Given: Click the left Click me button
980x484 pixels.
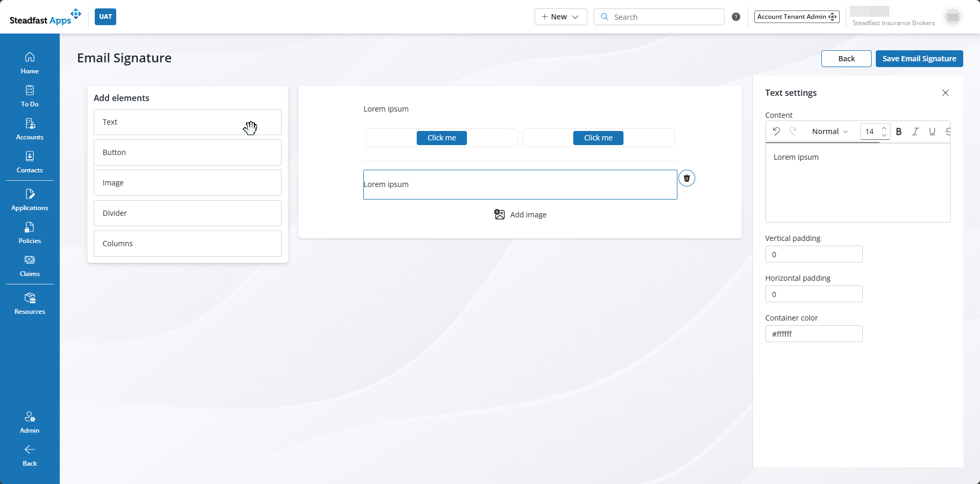Looking at the screenshot, I should click(442, 138).
